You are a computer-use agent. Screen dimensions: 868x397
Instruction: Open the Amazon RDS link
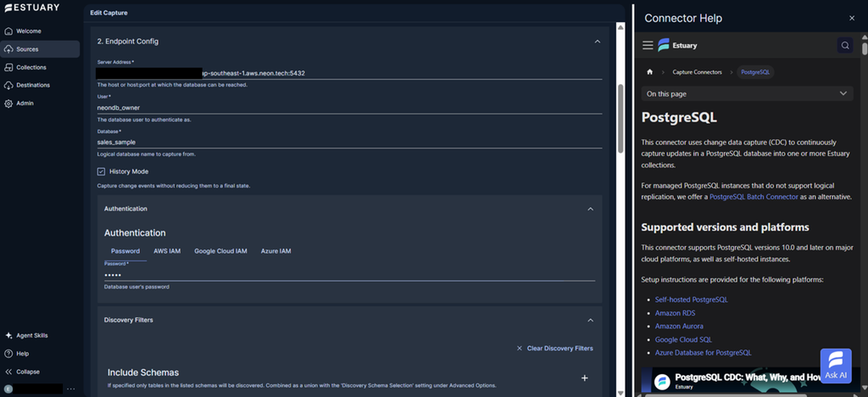675,313
